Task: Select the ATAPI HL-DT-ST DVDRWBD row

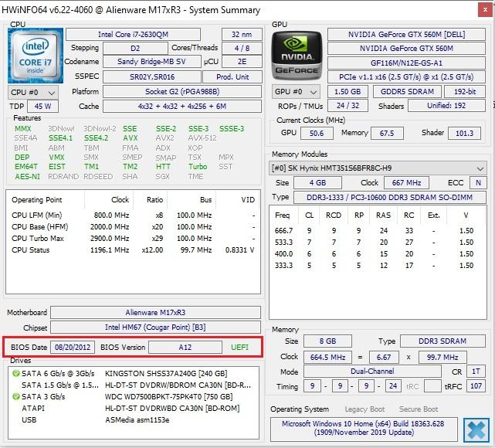Action: (x=134, y=408)
